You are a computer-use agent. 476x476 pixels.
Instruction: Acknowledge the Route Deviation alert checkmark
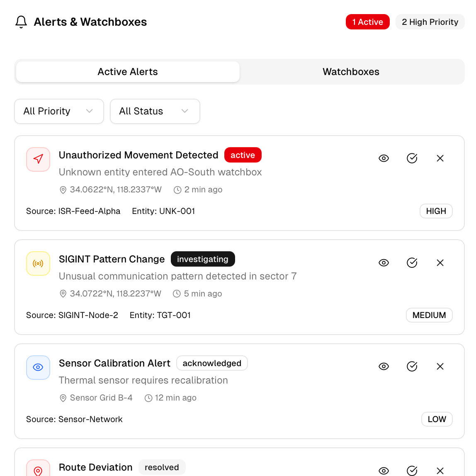point(412,471)
